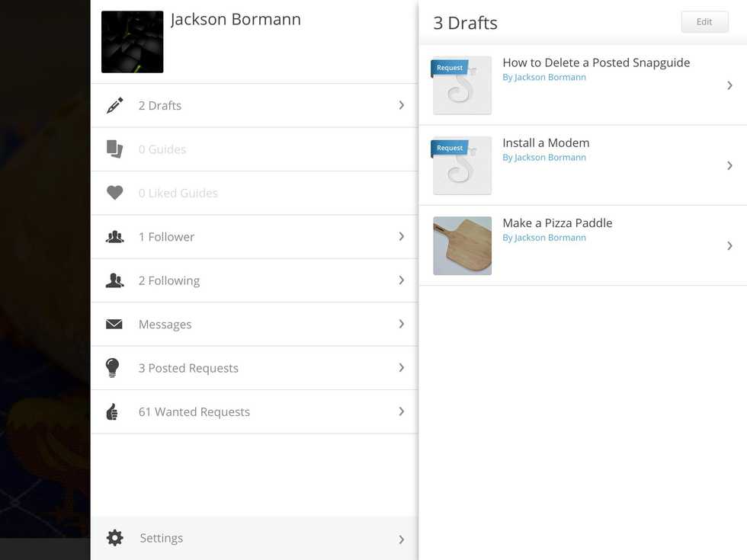Click the group icon beside Follower
This screenshot has height=560, width=747.
coord(115,237)
